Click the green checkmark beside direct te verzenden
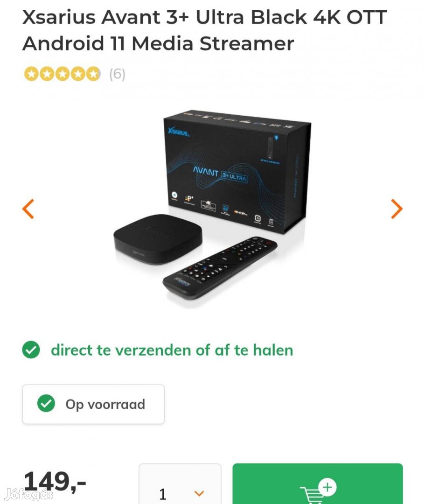This screenshot has width=425, height=504. 31,350
